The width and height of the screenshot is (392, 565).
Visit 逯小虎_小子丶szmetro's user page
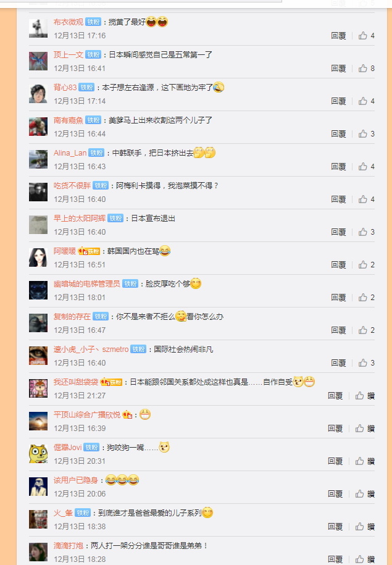tap(91, 349)
